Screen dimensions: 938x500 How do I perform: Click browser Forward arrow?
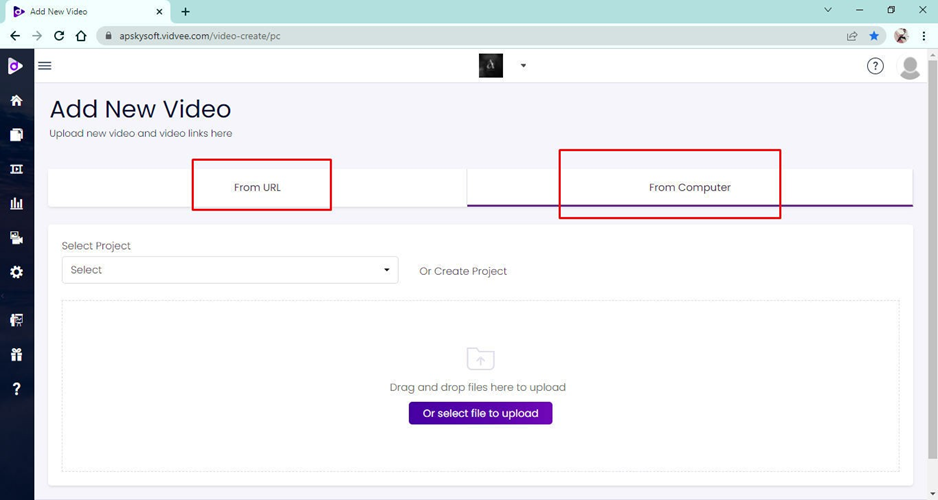click(x=37, y=36)
